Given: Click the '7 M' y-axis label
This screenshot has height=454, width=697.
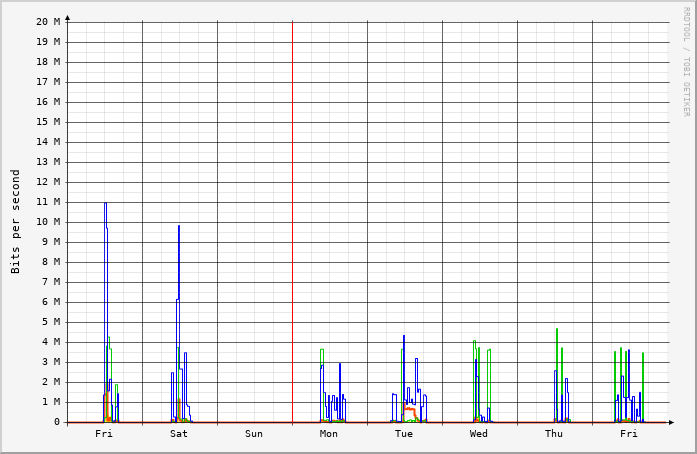Looking at the screenshot, I should [51, 282].
